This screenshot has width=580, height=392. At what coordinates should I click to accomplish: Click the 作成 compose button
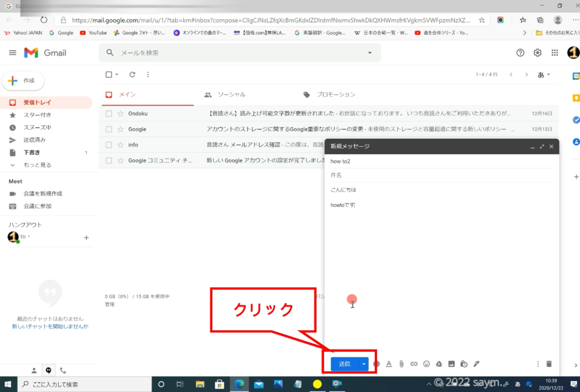point(24,81)
